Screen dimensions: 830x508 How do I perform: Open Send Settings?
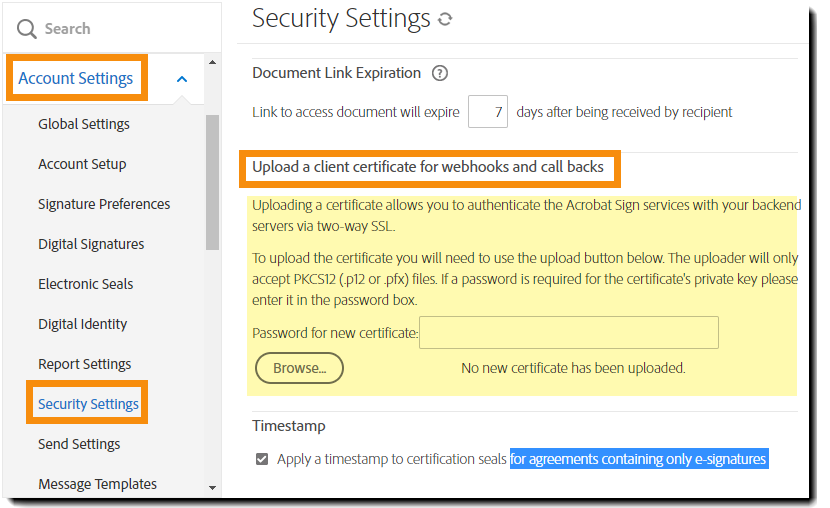pos(79,444)
